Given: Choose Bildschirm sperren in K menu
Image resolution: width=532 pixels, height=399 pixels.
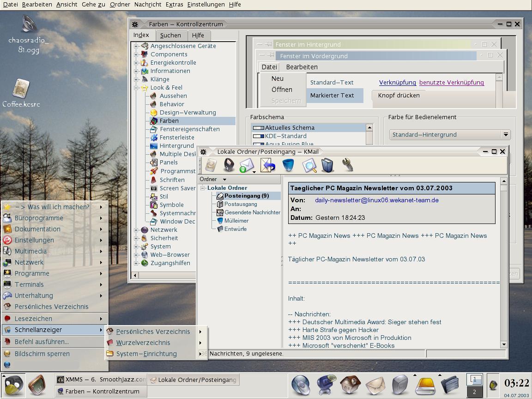Looking at the screenshot, I should click(54, 354).
